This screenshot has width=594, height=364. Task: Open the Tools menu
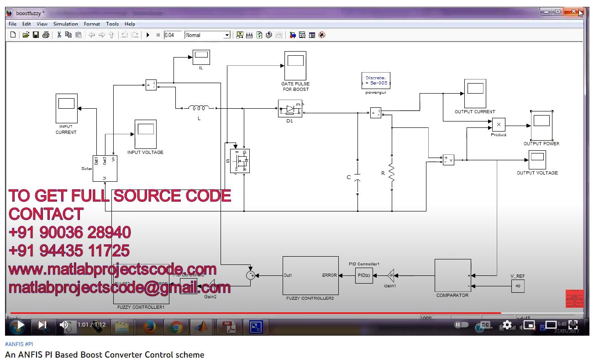click(x=112, y=24)
